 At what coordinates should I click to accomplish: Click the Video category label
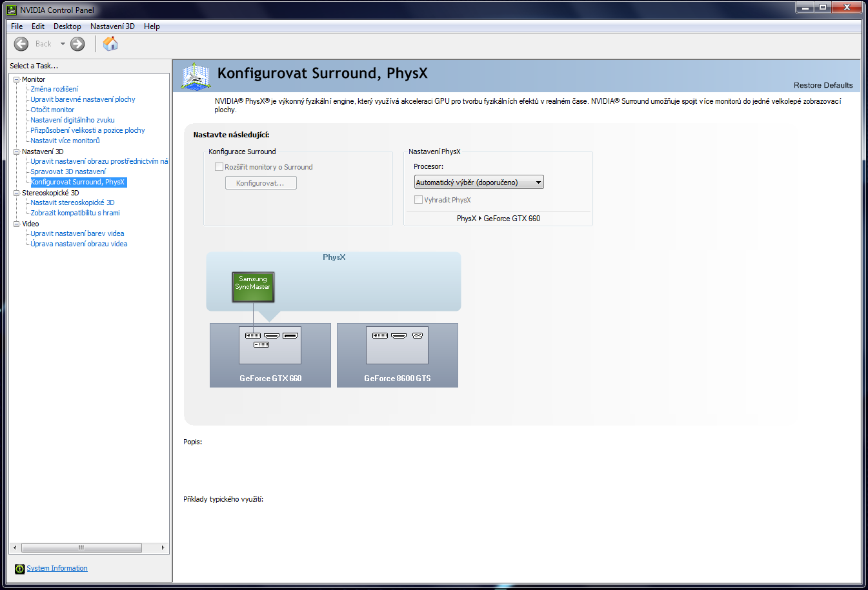click(30, 224)
